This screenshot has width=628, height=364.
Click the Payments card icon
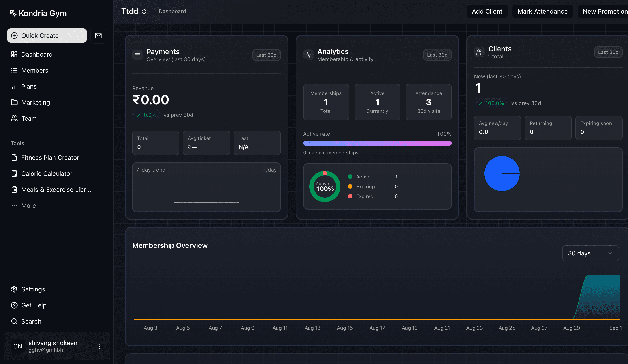pos(138,55)
